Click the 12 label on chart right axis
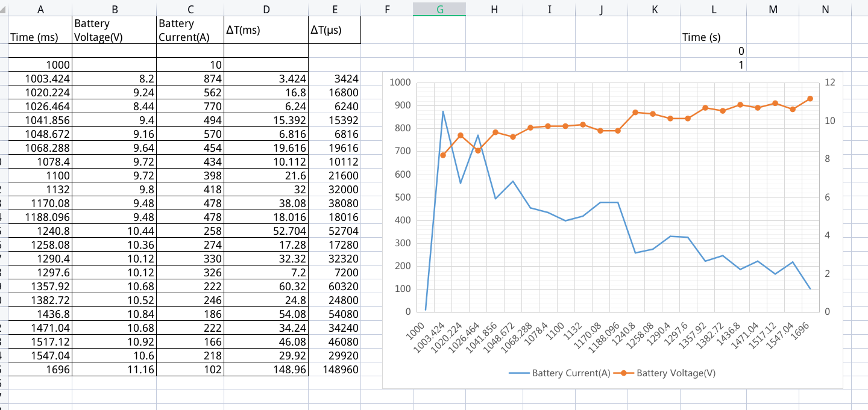The height and width of the screenshot is (410, 868). (831, 82)
